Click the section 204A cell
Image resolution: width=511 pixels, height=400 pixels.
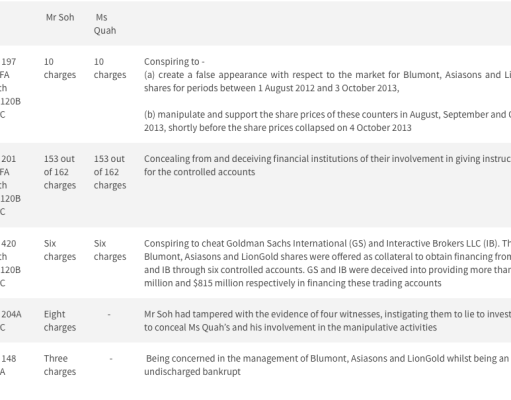click(x=11, y=321)
